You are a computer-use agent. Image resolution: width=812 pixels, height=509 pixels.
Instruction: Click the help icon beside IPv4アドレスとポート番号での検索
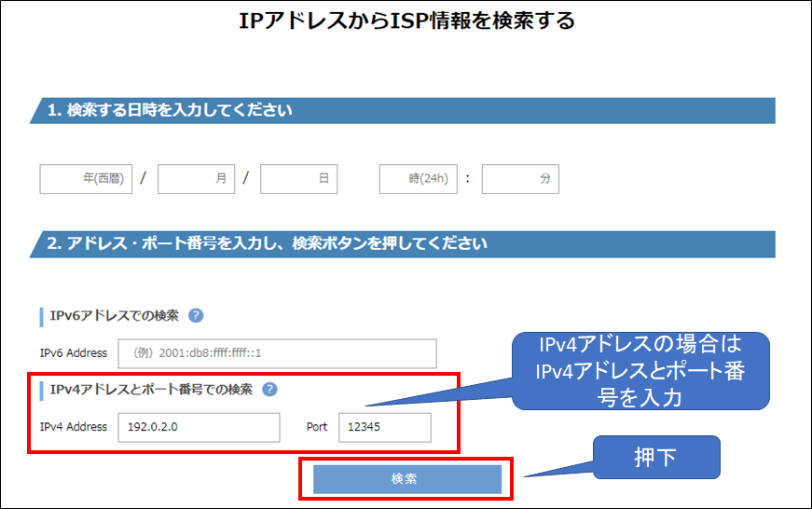(270, 390)
